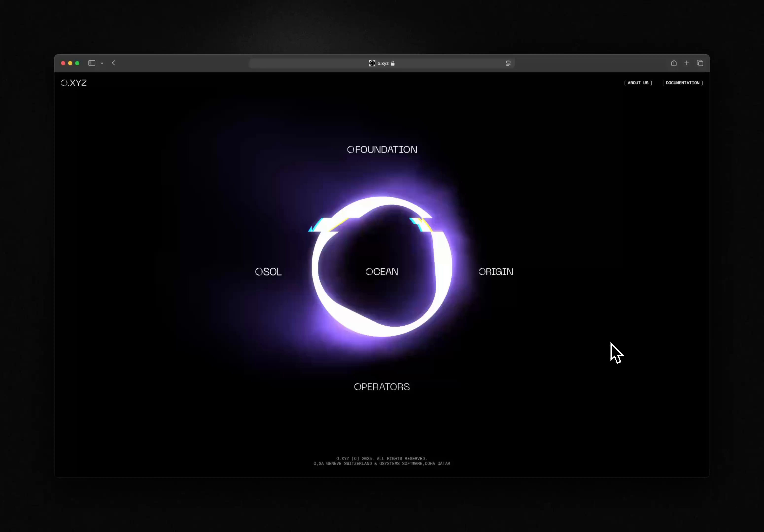This screenshot has width=764, height=532.
Task: Click the O.XYZ logo in the top left
Action: pyautogui.click(x=73, y=83)
